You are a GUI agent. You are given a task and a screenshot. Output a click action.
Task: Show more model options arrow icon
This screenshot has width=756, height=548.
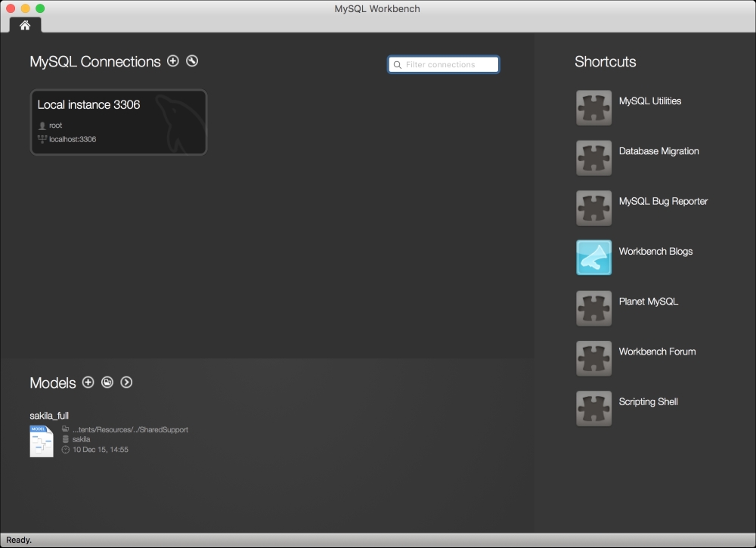coord(126,382)
